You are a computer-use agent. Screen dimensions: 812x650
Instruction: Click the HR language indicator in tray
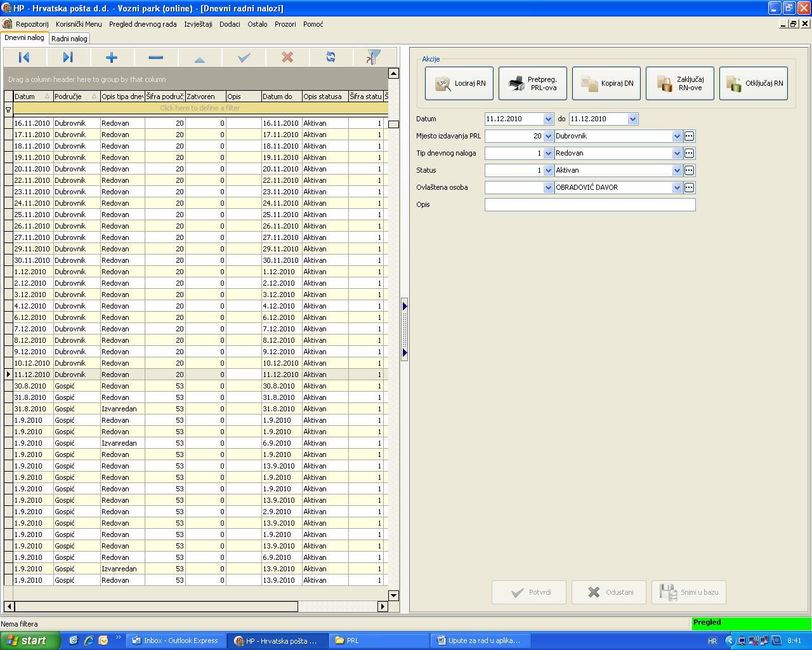(712, 641)
